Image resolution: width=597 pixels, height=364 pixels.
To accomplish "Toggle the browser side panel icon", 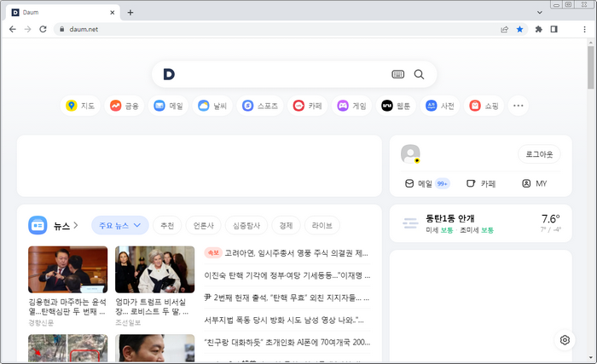I will point(554,29).
